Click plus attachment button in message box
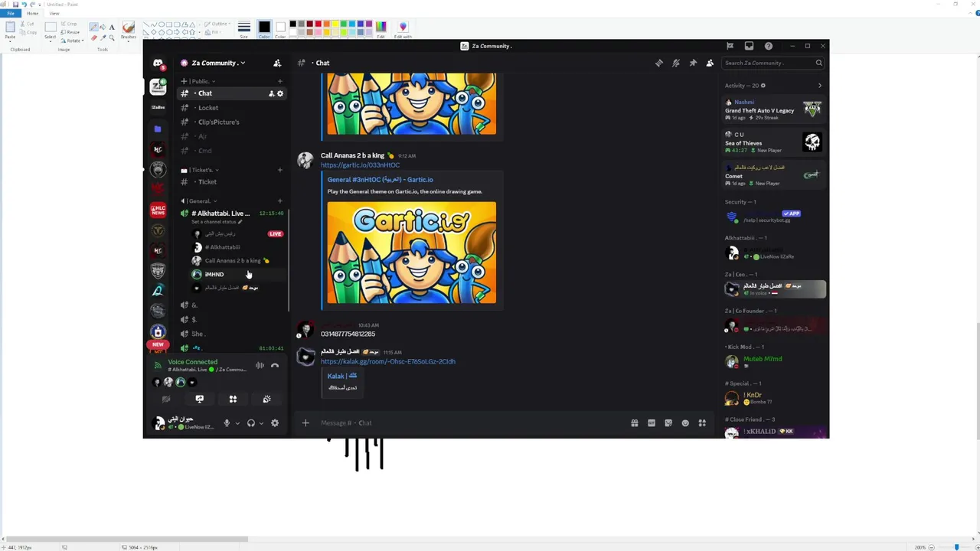The image size is (980, 551). [x=305, y=422]
